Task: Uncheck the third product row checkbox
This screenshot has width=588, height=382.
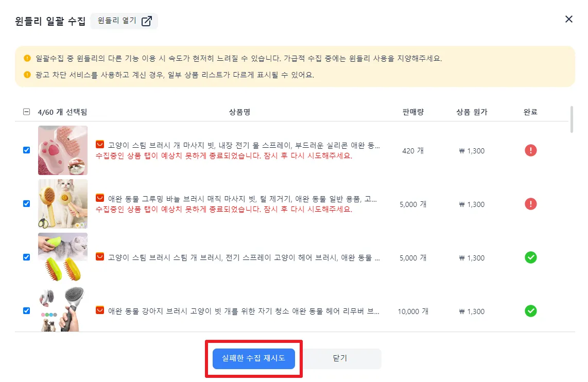Action: 27,257
